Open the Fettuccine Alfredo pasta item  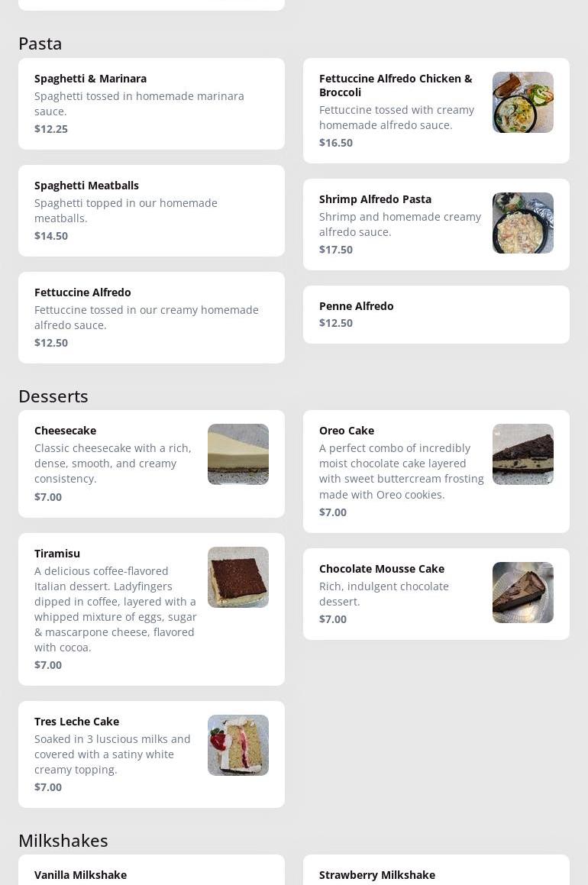click(151, 318)
